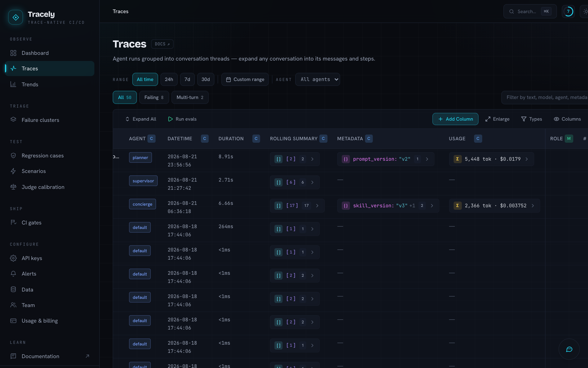This screenshot has height=368, width=588.
Task: Focus the top Search field
Action: [x=530, y=11]
